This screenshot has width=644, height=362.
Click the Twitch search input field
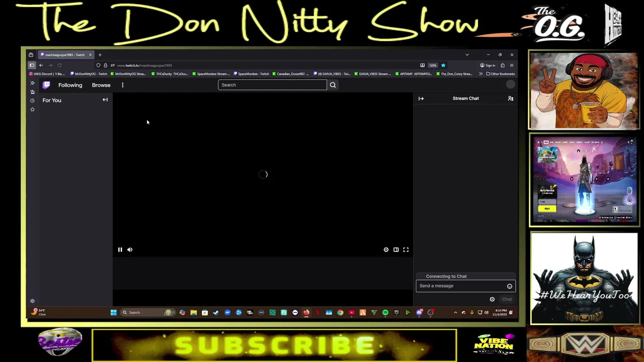272,85
